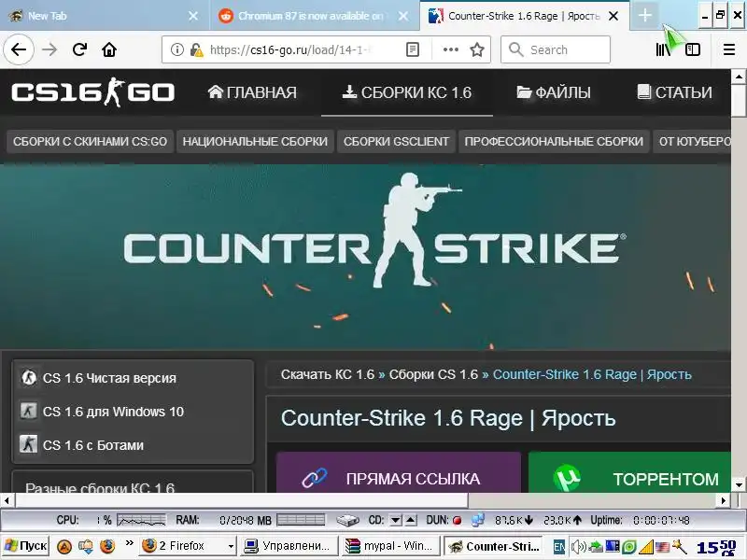
Task: Follow Сборки CS 1.6 breadcrumb
Action: (433, 375)
